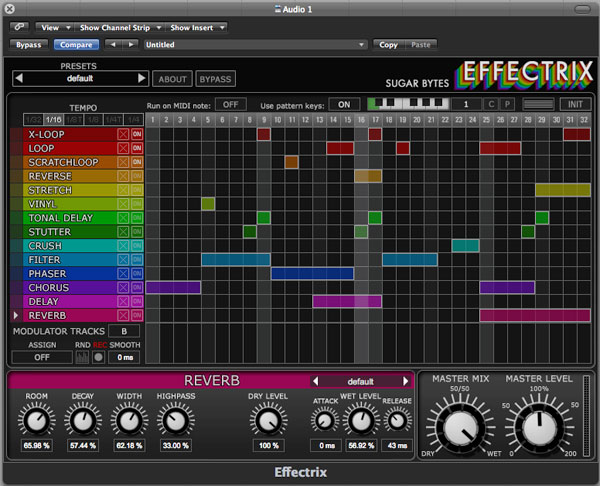Open Show Insert dropdown
Screen dimensions: 600x486
tap(197, 28)
